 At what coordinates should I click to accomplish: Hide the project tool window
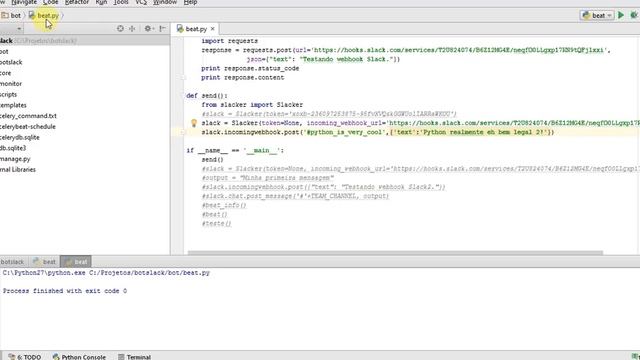162,29
